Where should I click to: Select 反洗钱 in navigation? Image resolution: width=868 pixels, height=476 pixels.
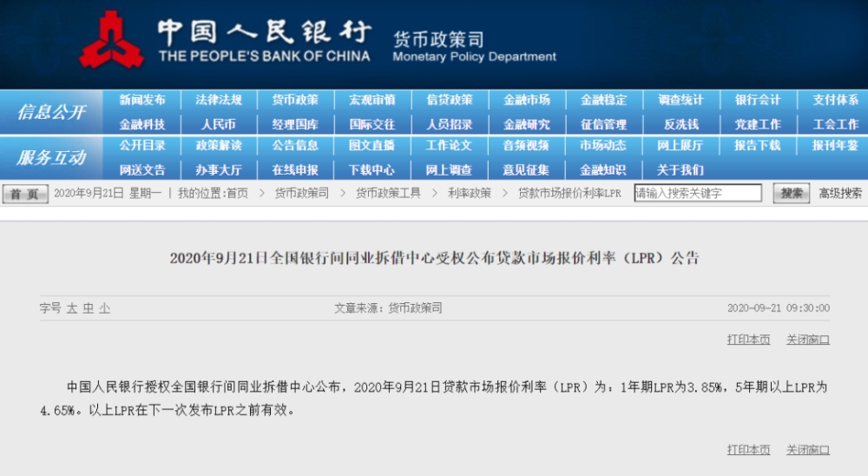point(681,124)
